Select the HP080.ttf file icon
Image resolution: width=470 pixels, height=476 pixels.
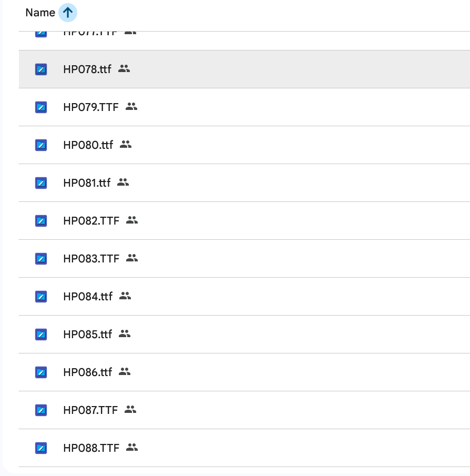[x=41, y=145]
